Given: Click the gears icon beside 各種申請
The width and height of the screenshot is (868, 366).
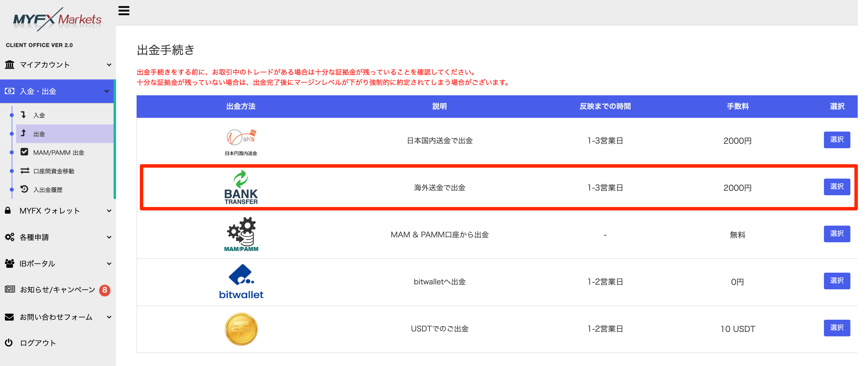Looking at the screenshot, I should (x=10, y=237).
